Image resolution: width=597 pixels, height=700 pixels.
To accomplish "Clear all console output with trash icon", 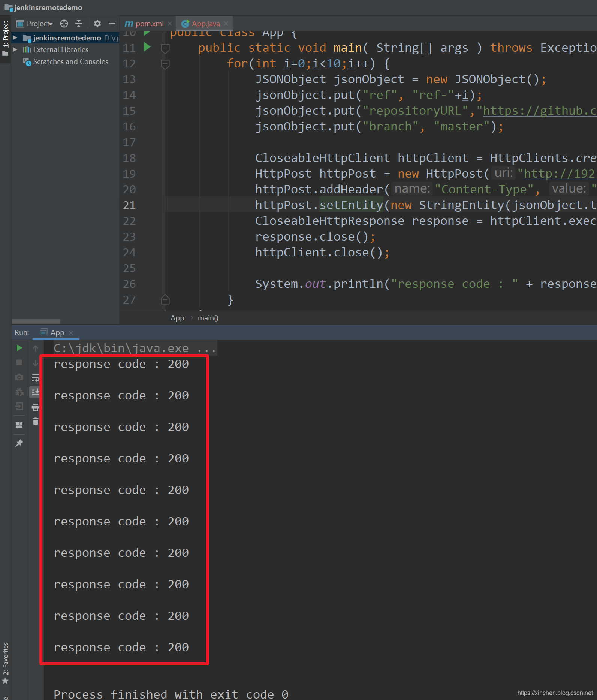I will click(36, 422).
